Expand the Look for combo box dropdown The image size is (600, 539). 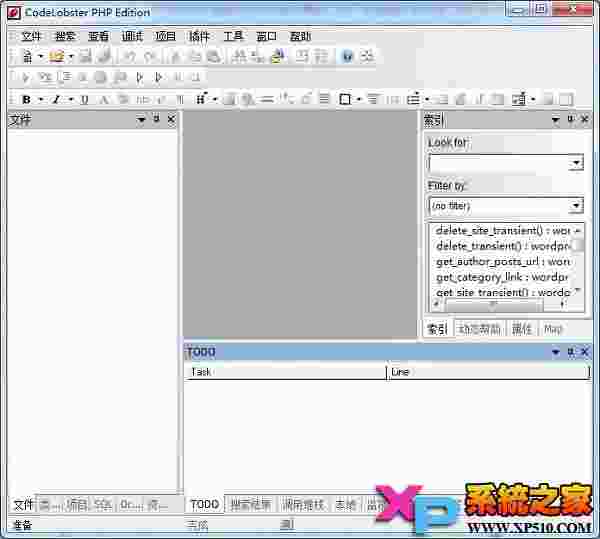[x=576, y=163]
